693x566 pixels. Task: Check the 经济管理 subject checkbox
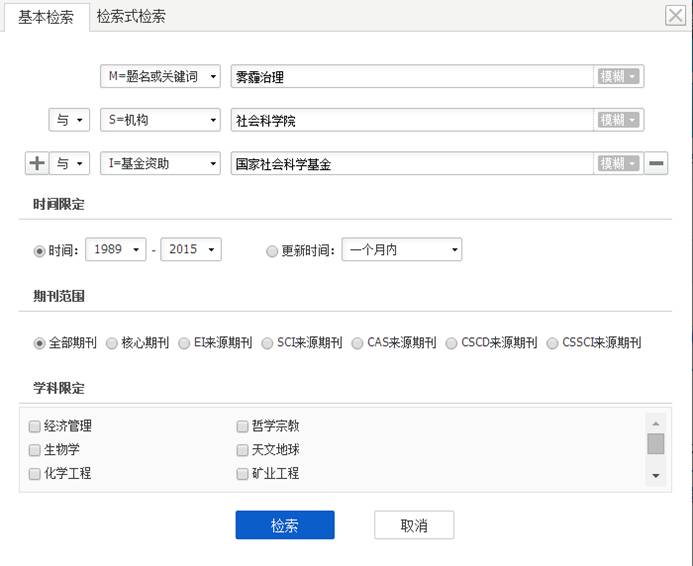tap(35, 426)
